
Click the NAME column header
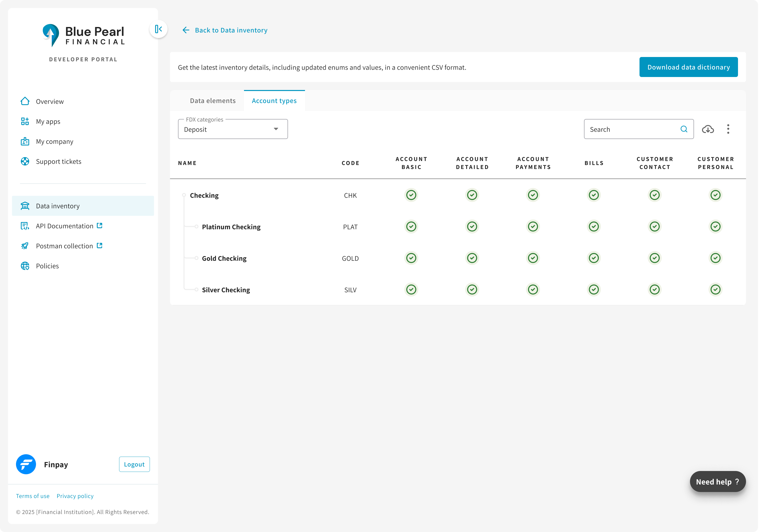click(x=187, y=163)
